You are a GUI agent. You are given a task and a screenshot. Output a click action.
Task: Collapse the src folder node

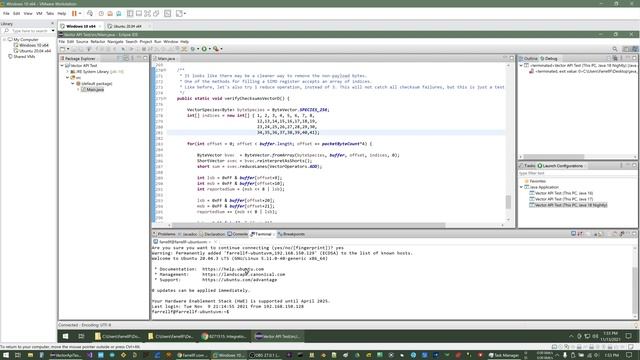click(x=67, y=78)
